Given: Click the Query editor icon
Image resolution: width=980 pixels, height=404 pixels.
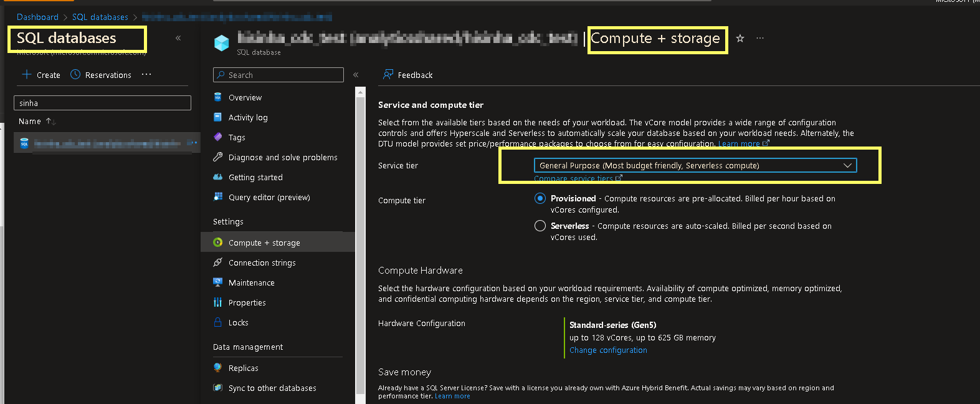Looking at the screenshot, I should [217, 197].
